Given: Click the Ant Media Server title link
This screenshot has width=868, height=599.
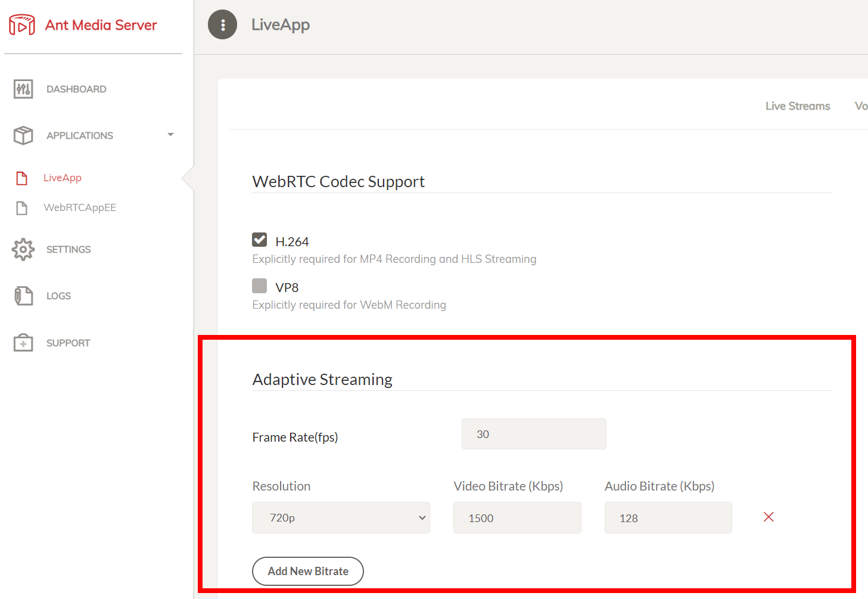Looking at the screenshot, I should 101,25.
